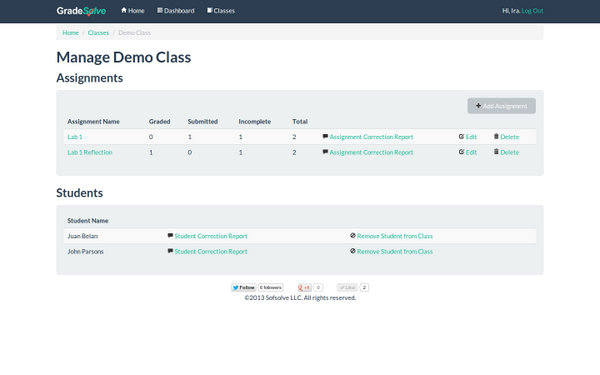This screenshot has width=600, height=375.
Task: Open Student Correction Report for Juan Belan
Action: coord(211,236)
